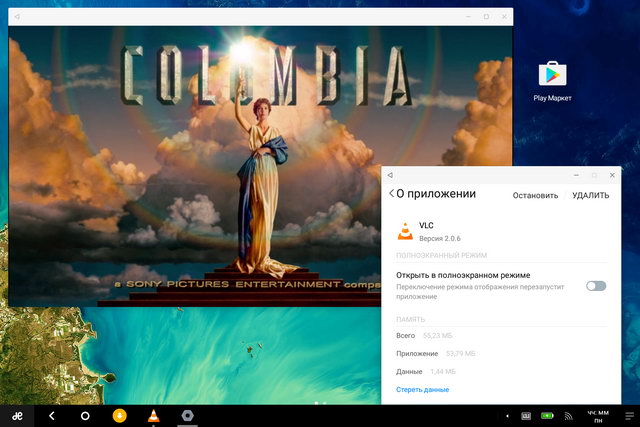This screenshot has width=640, height=427.
Task: Click Стереть данные link
Action: [x=422, y=390]
